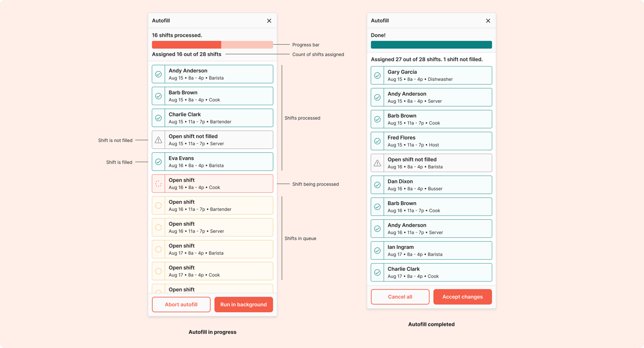Viewport: 644px width, 348px height.
Task: Click spinner icon on Aug 16 8a Cook open shift
Action: (158, 184)
